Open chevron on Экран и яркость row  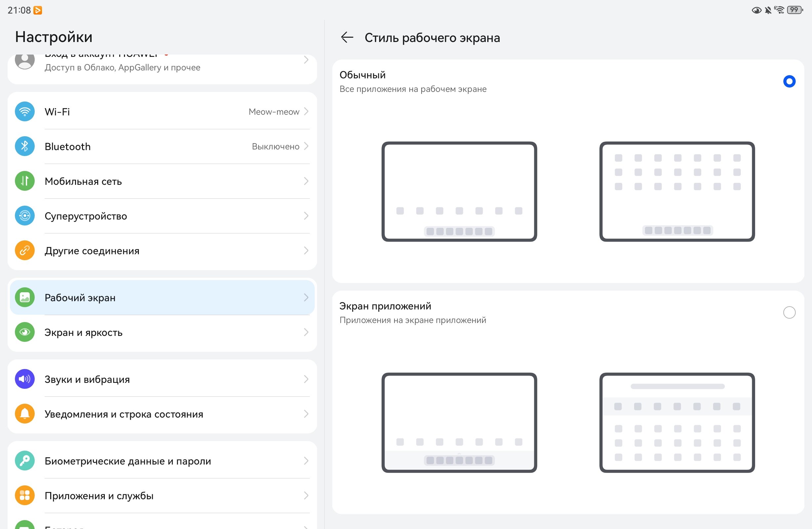(x=306, y=332)
